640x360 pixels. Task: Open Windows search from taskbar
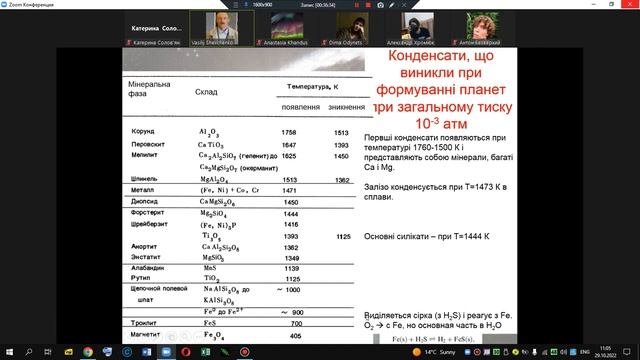(x=29, y=352)
